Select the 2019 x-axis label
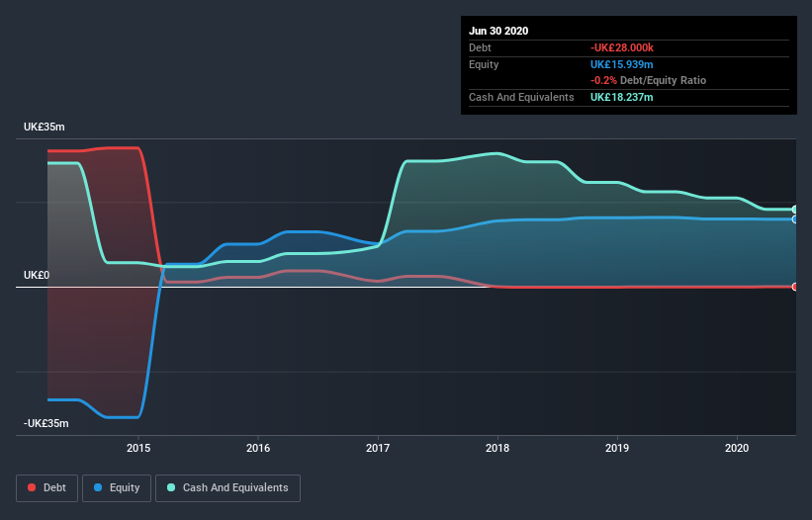The height and width of the screenshot is (520, 812). click(x=617, y=448)
